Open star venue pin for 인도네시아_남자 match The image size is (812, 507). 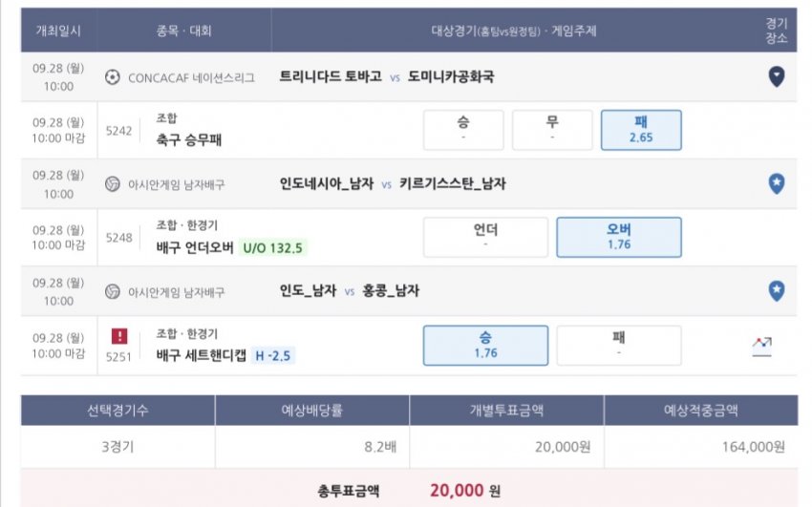[x=777, y=183]
